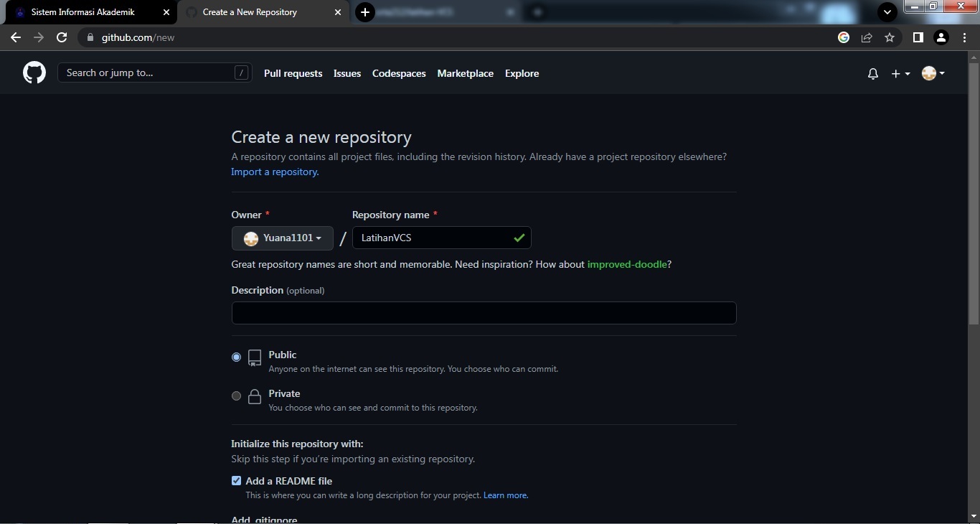The height and width of the screenshot is (524, 980).
Task: Open the browser side panel icon
Action: (x=918, y=37)
